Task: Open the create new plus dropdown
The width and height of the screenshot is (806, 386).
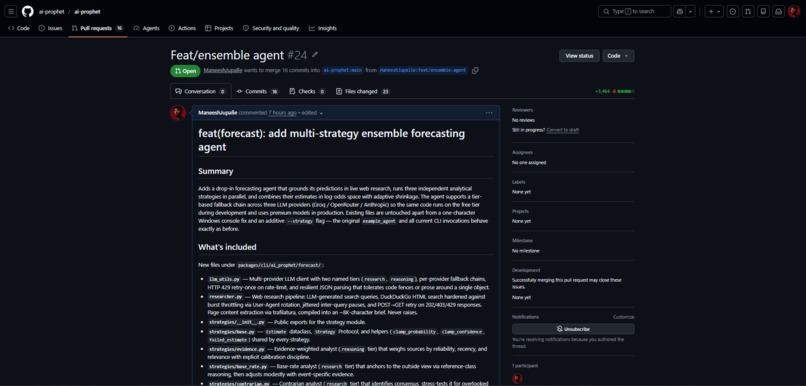Action: coord(714,11)
